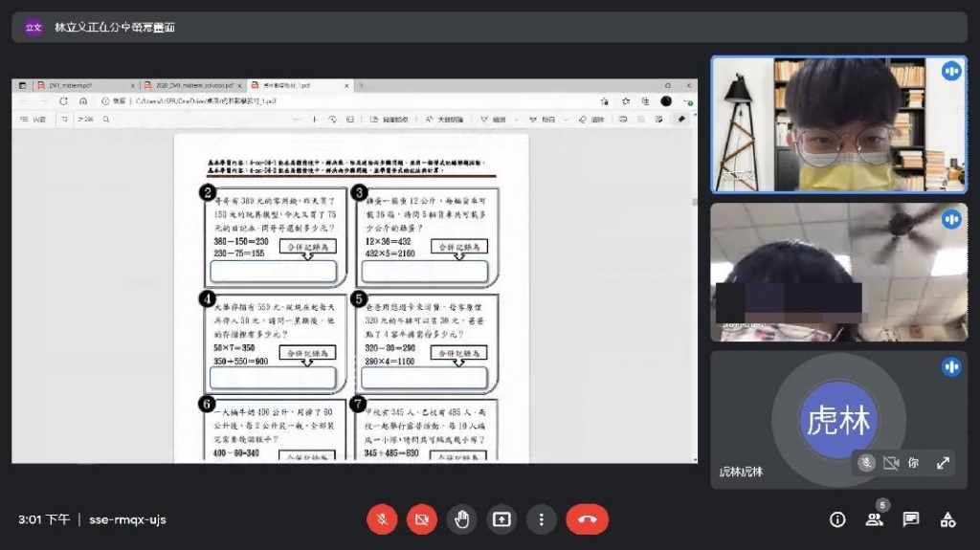
Task: Turn on the camera in the call controls
Action: coord(421,519)
